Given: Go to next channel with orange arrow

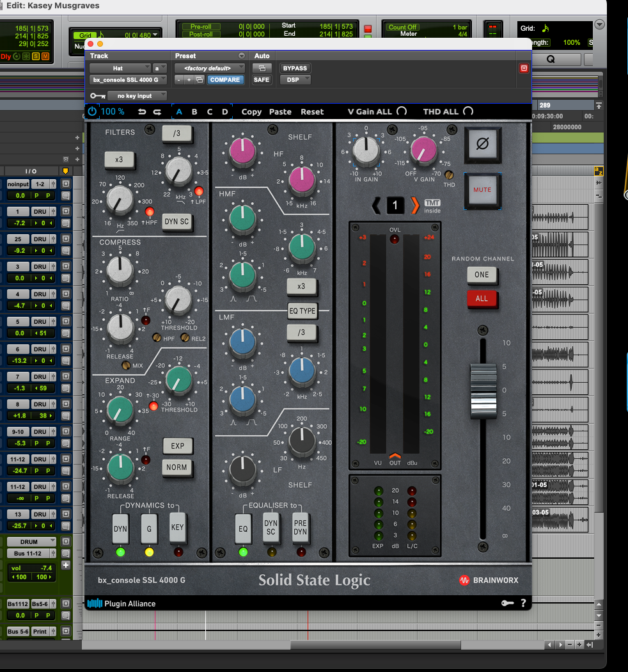Looking at the screenshot, I should [x=414, y=205].
